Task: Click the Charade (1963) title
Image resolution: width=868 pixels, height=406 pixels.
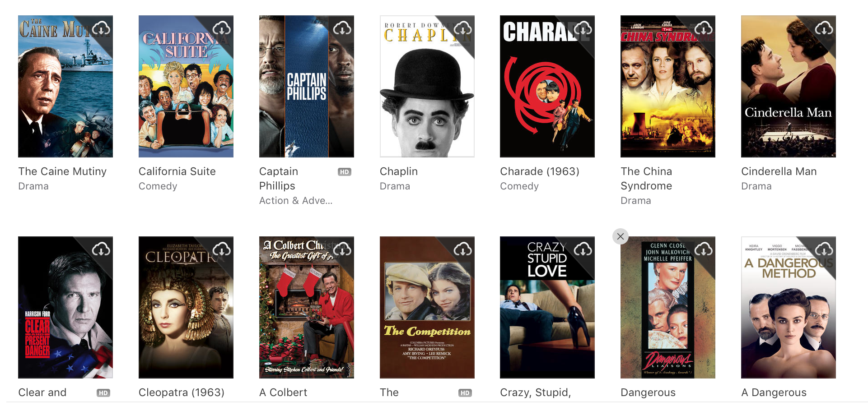Action: (x=540, y=171)
